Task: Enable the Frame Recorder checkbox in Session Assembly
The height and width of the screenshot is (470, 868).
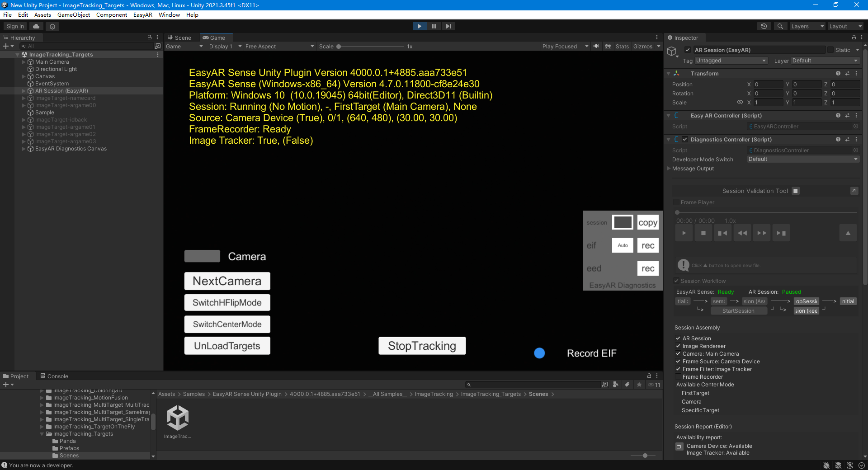Action: tap(679, 376)
